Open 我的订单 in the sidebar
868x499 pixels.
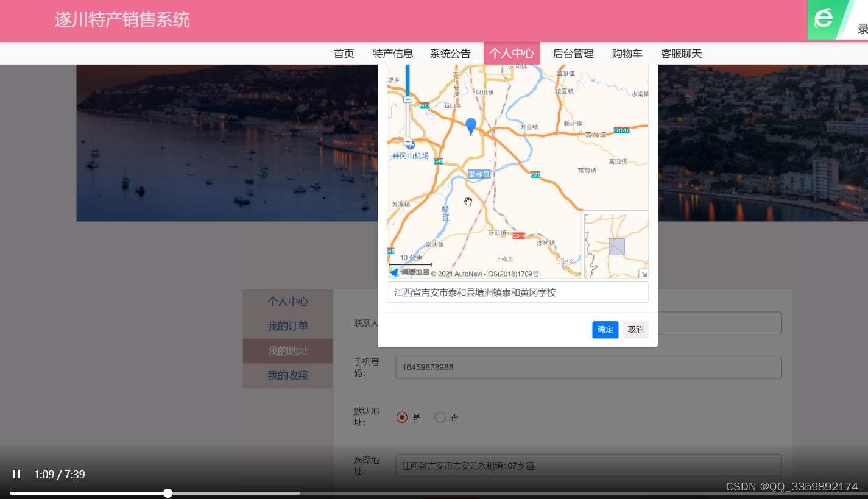(x=288, y=326)
